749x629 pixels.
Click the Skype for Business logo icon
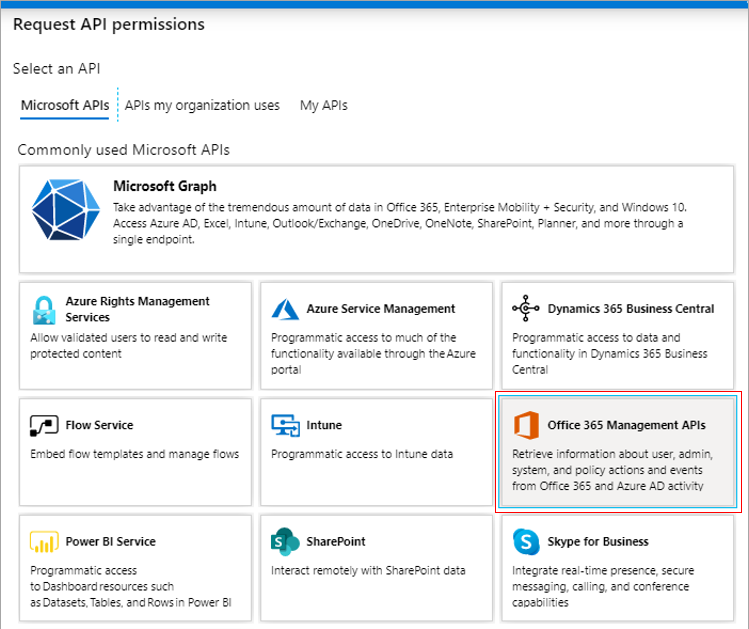click(x=526, y=542)
